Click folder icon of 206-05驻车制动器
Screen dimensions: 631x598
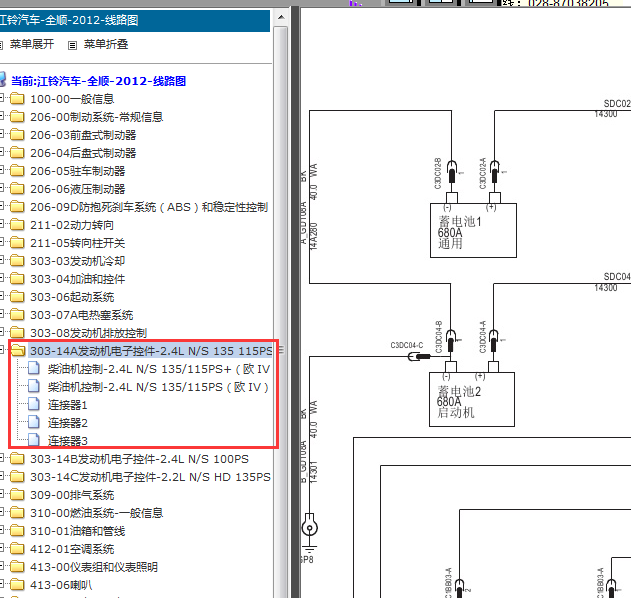pyautogui.click(x=17, y=171)
